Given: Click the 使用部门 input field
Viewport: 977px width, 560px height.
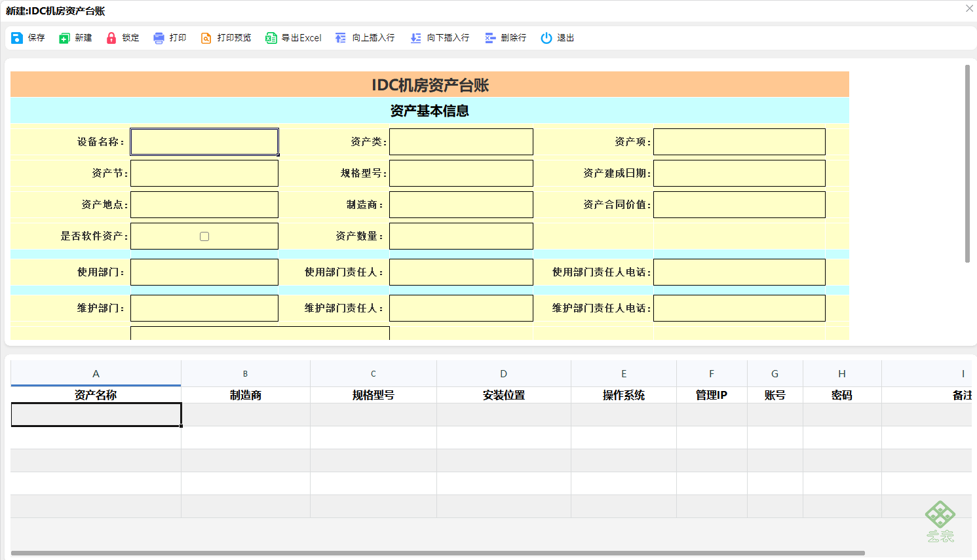Looking at the screenshot, I should (x=204, y=272).
